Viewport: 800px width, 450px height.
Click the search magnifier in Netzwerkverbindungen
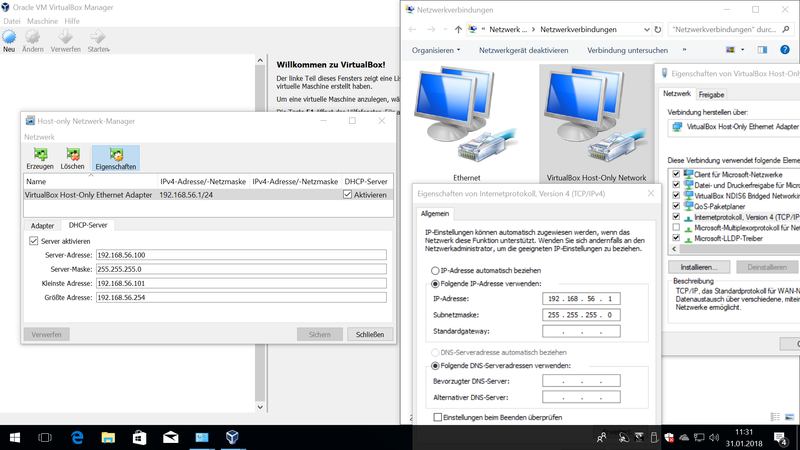click(x=786, y=30)
